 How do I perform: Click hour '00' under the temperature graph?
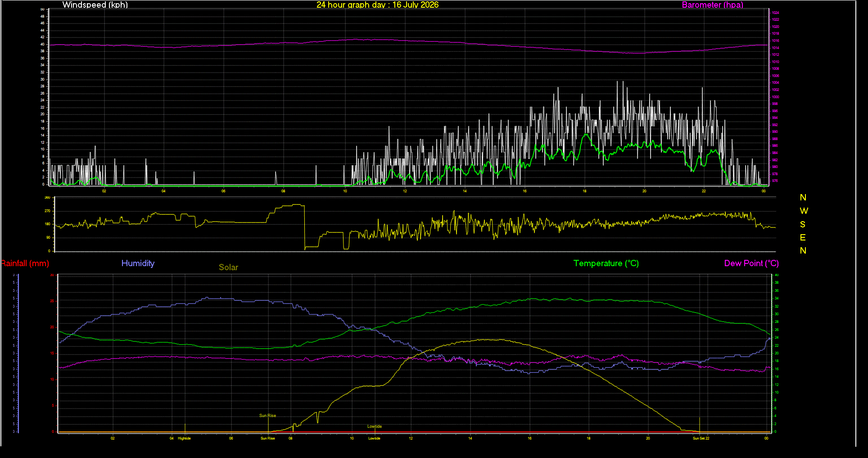click(766, 438)
